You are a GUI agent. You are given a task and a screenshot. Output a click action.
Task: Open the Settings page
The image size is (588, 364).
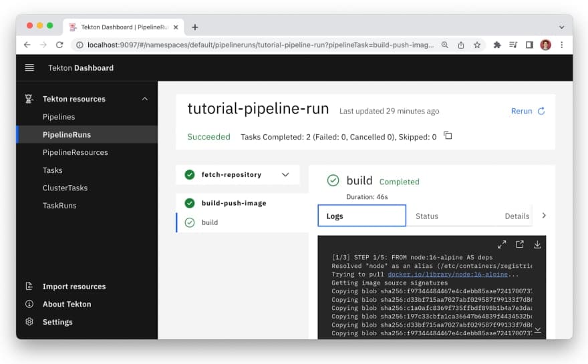(57, 322)
